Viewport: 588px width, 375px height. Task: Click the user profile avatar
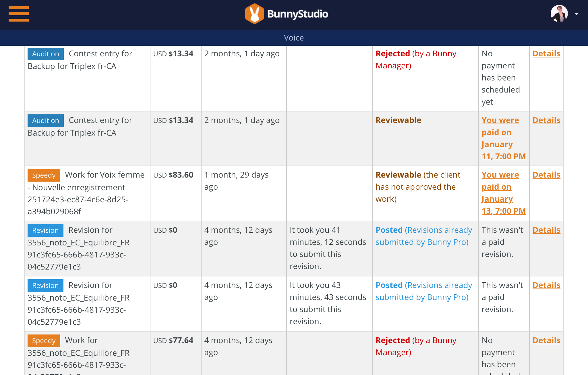(x=559, y=14)
